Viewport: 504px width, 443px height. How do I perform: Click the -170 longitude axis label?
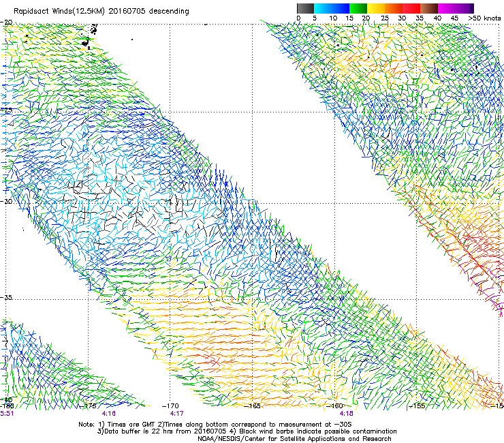(x=170, y=406)
